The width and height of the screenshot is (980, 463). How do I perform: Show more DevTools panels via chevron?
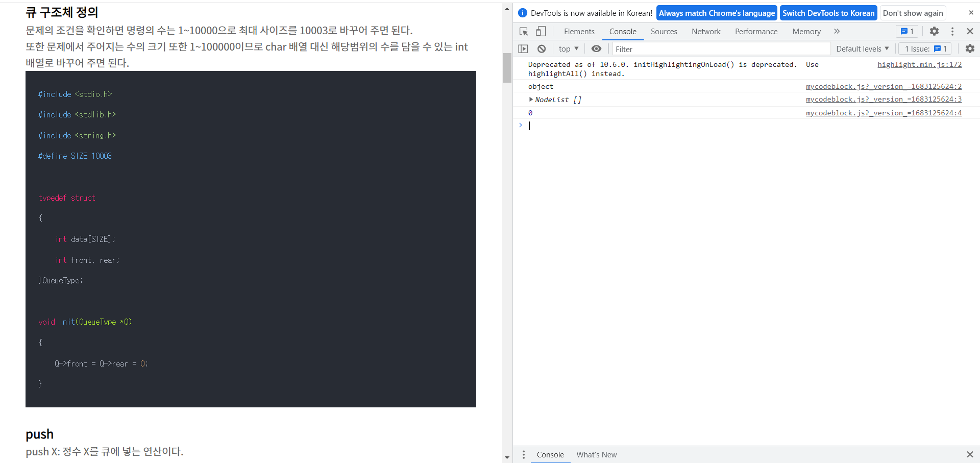click(837, 31)
